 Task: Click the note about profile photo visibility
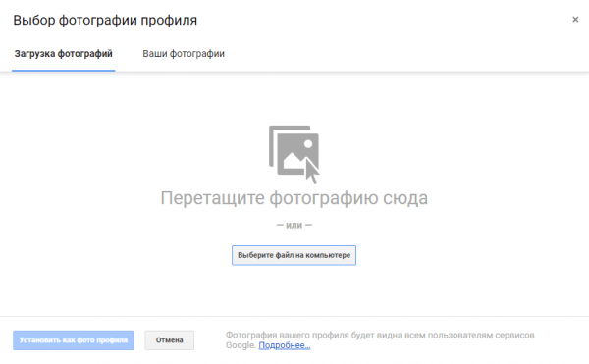[380, 340]
